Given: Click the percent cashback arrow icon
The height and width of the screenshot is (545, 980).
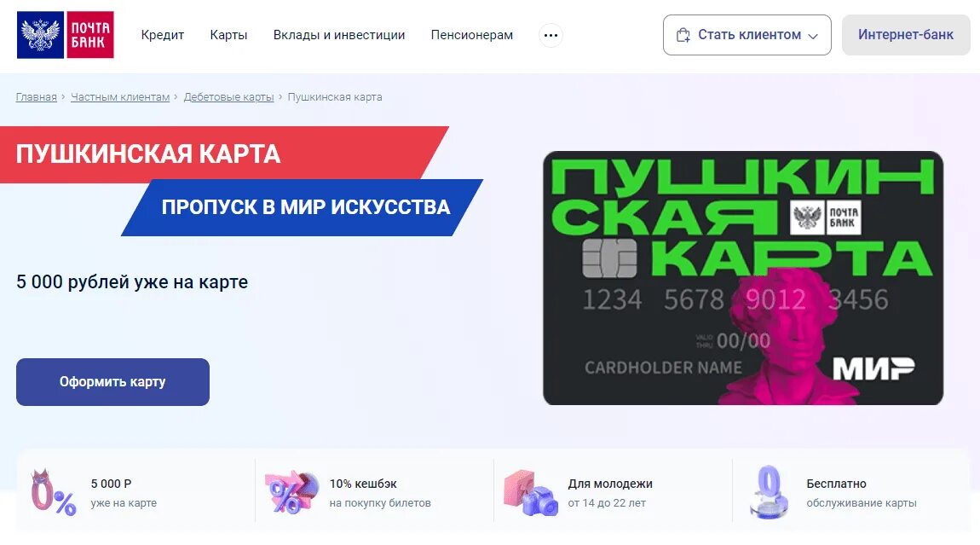Looking at the screenshot, I should pyautogui.click(x=291, y=492).
